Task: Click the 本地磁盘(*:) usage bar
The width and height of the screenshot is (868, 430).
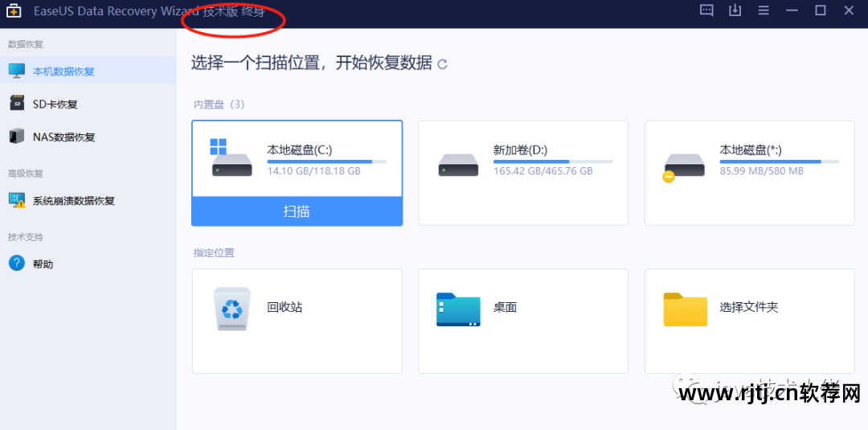Action: [x=780, y=162]
